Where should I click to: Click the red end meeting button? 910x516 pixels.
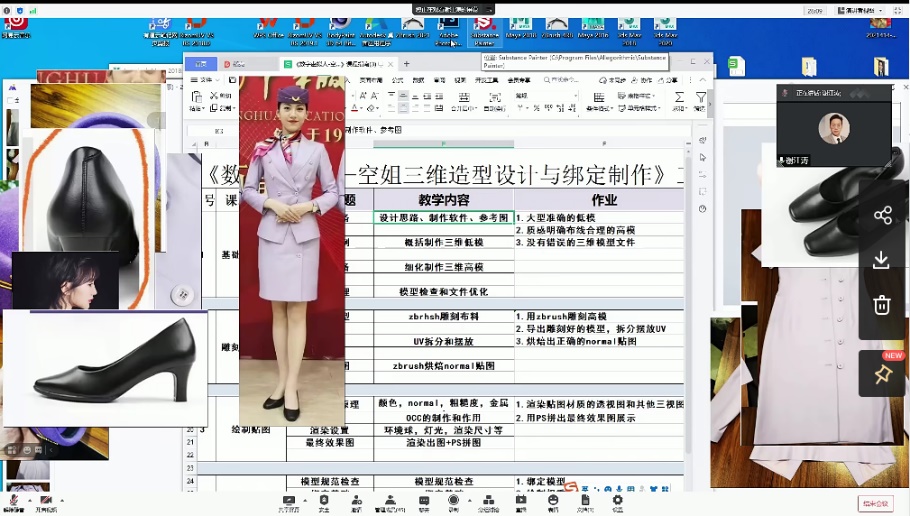point(874,503)
